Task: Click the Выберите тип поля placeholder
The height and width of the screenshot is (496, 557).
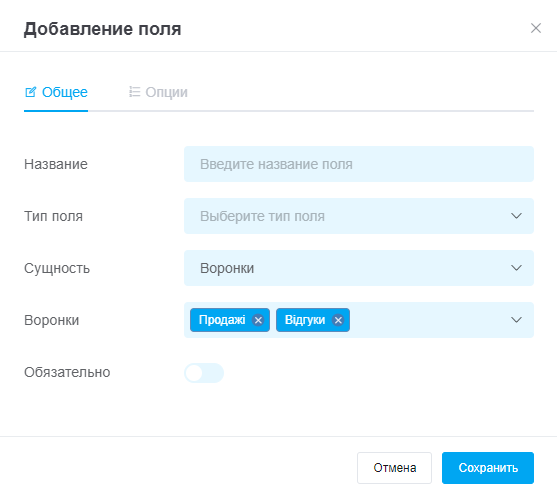Action: (262, 216)
